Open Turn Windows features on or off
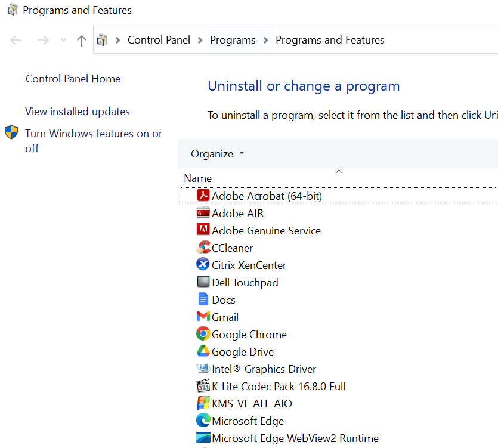The height and width of the screenshot is (448, 498). (94, 141)
